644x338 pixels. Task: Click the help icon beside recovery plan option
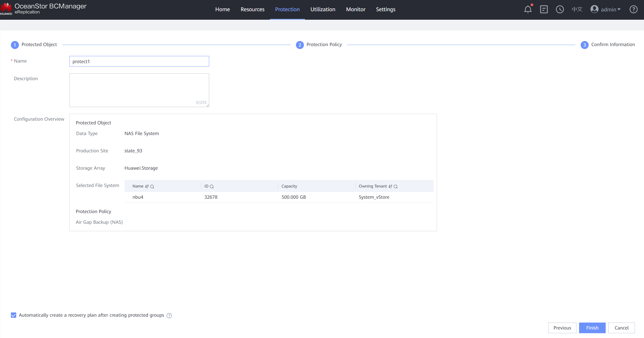[169, 316]
